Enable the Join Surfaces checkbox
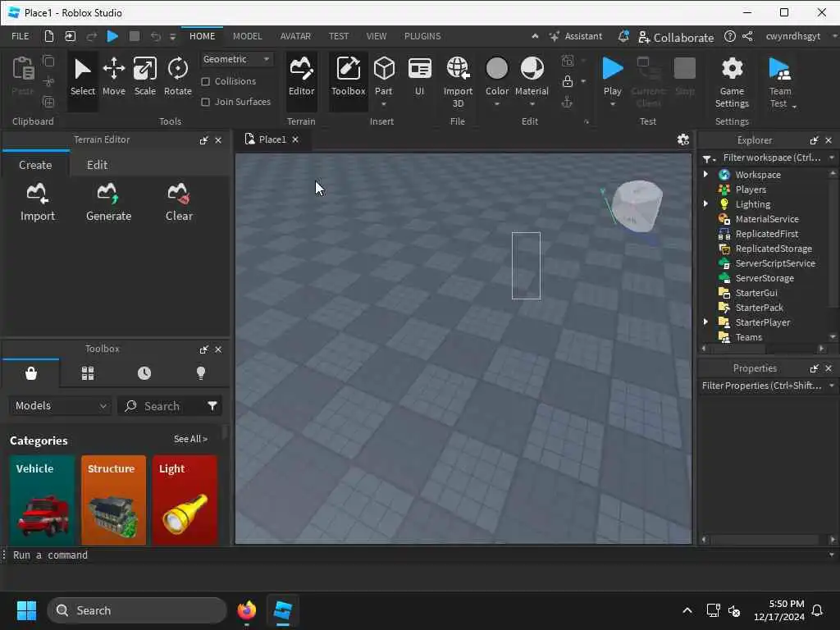This screenshot has height=630, width=840. 205,102
